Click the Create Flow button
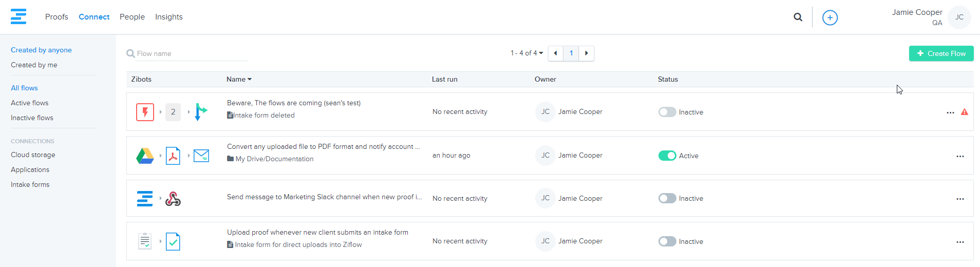The image size is (980, 267). point(941,53)
